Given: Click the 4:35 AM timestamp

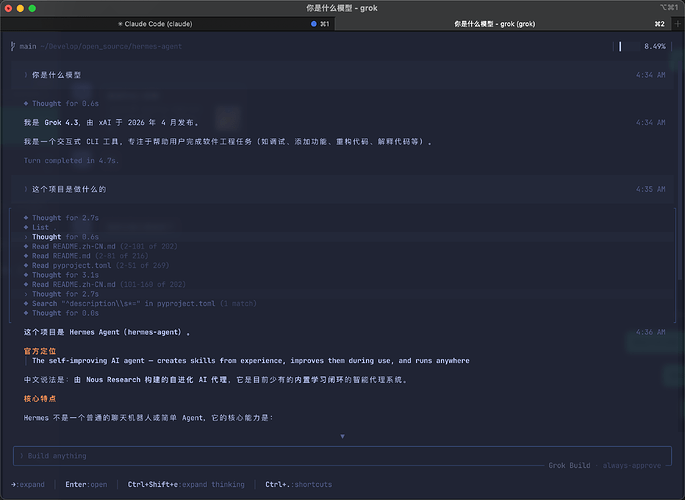Looking at the screenshot, I should pyautogui.click(x=650, y=190).
